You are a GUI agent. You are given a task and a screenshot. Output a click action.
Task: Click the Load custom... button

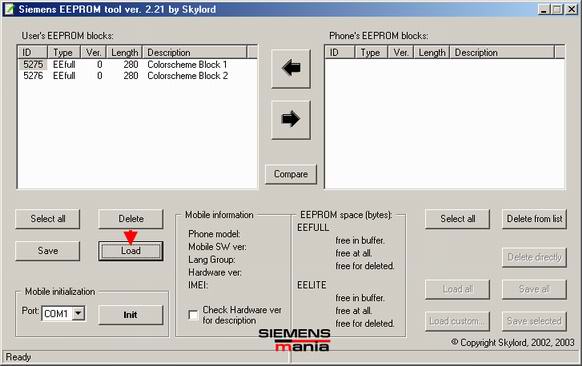[457, 321]
